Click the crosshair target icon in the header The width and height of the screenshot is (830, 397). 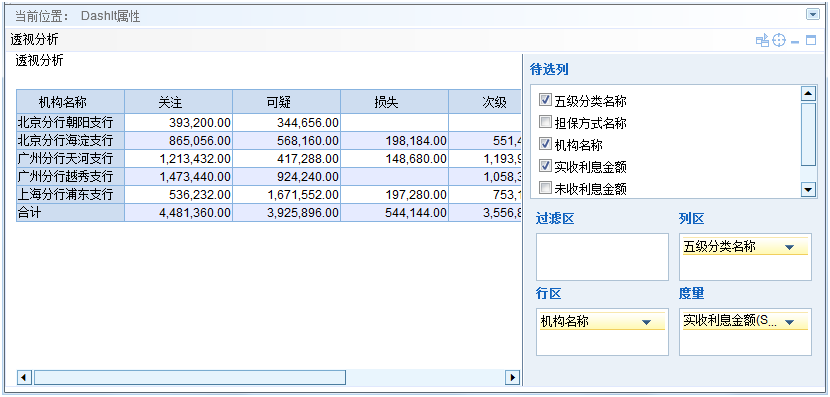pos(779,40)
